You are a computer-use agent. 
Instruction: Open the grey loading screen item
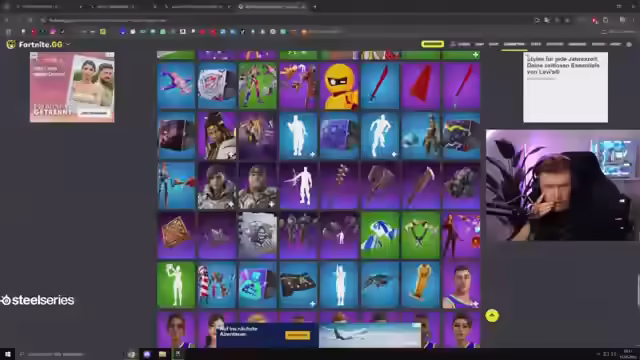[x=258, y=236]
